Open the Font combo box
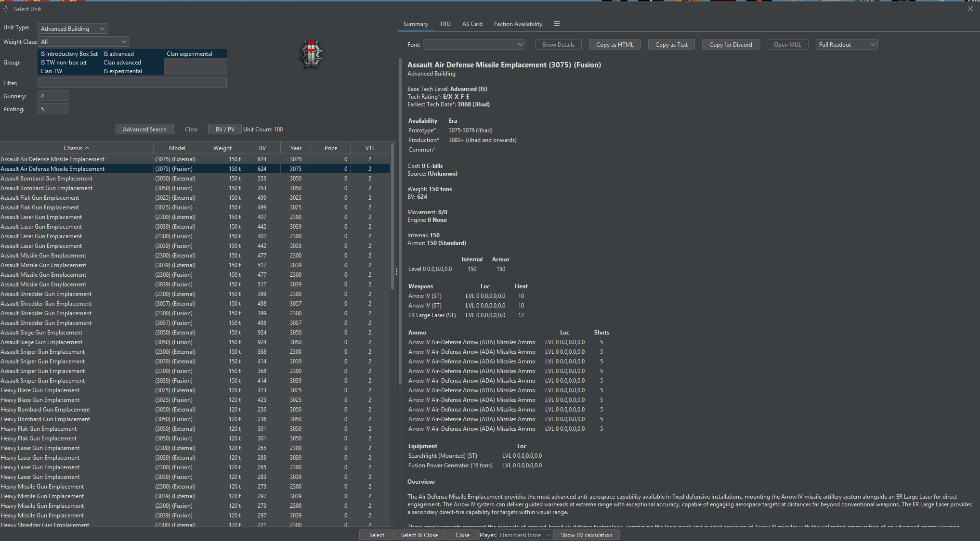Viewport: 980px width, 541px height. 473,45
